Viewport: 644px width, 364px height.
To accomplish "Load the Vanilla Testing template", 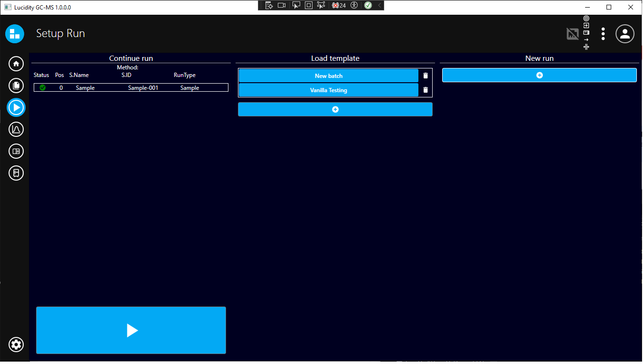I will (328, 90).
